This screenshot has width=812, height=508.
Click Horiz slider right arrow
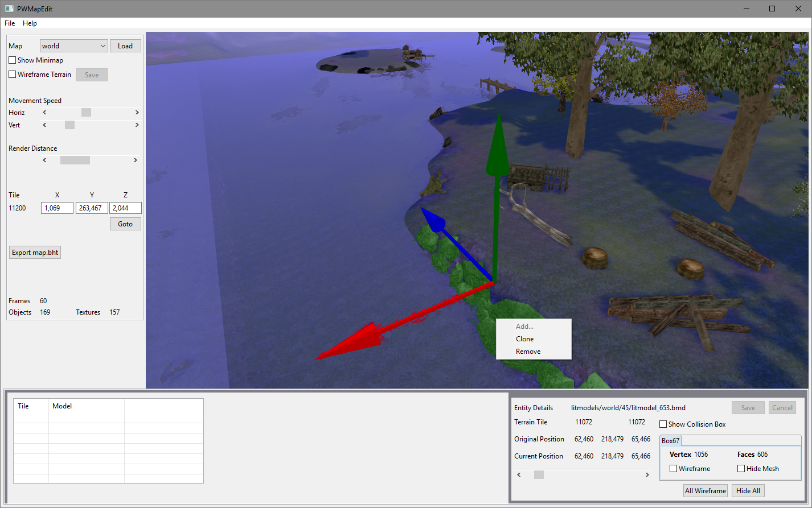(137, 113)
